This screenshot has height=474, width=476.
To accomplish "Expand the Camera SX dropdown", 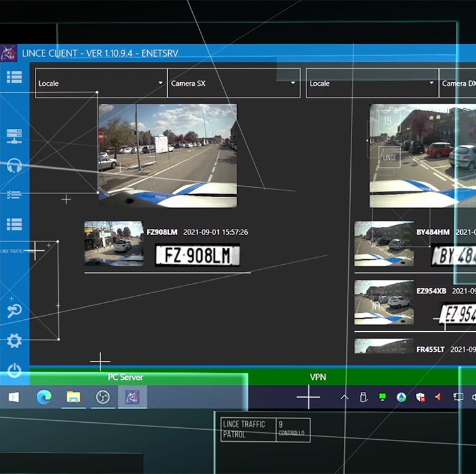I will [234, 83].
